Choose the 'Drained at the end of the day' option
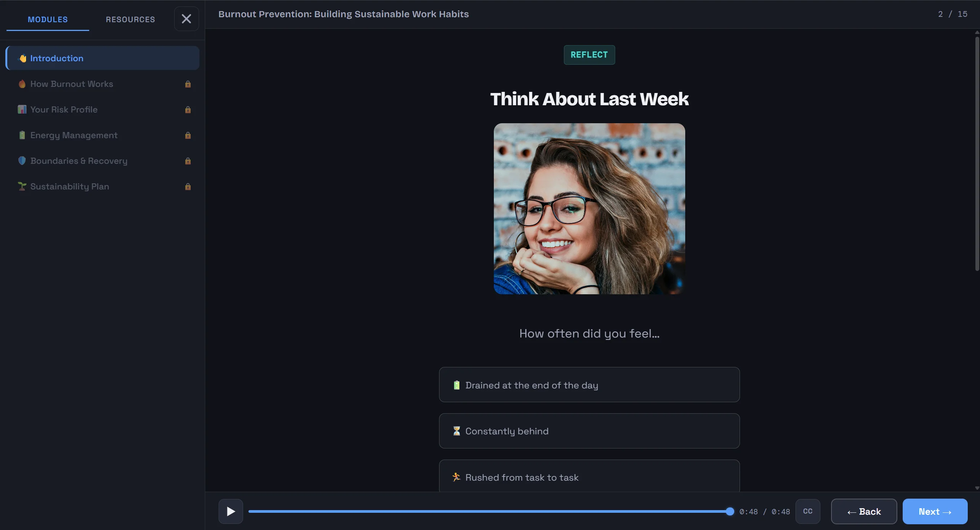The image size is (980, 530). (589, 385)
